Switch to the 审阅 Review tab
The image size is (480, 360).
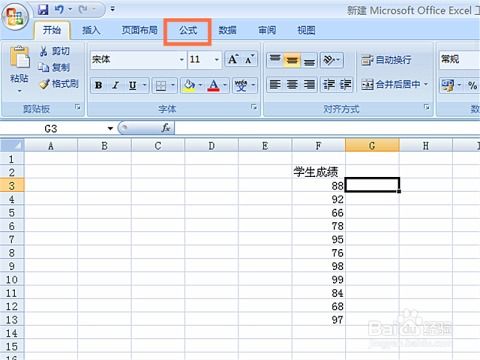267,30
